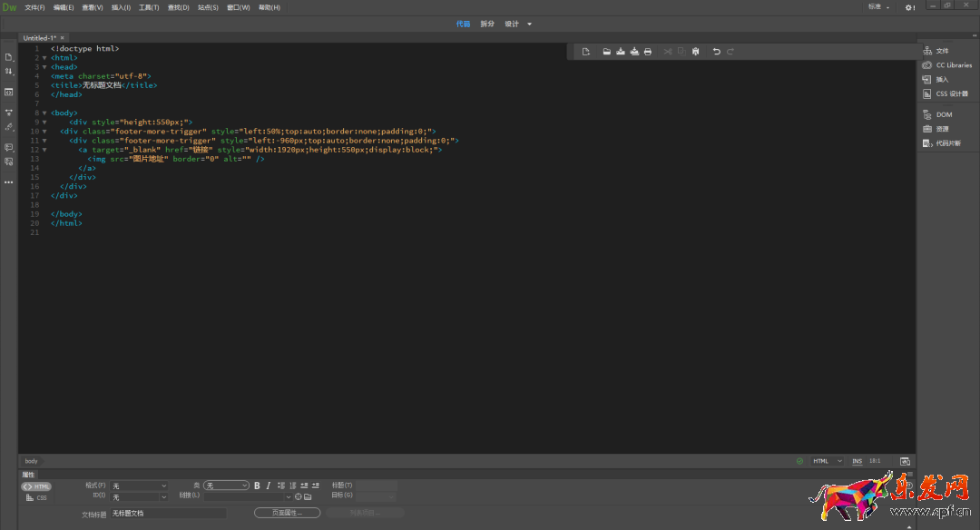Browse for link file via folder icon
Screen dimensions: 980x530
click(308, 497)
